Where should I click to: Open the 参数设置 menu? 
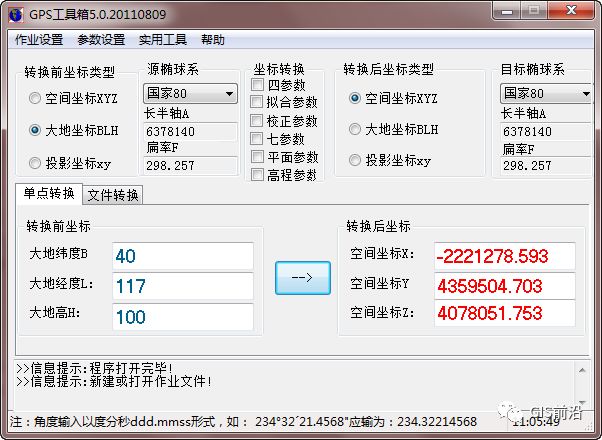[101, 40]
